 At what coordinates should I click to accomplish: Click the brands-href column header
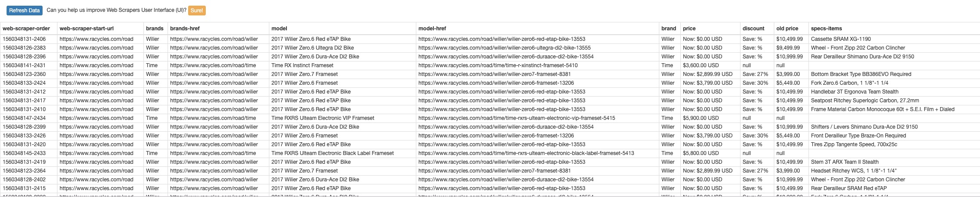tap(185, 29)
